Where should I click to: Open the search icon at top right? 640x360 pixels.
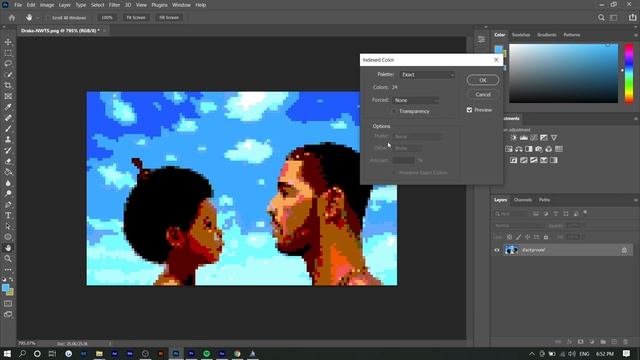coord(601,18)
